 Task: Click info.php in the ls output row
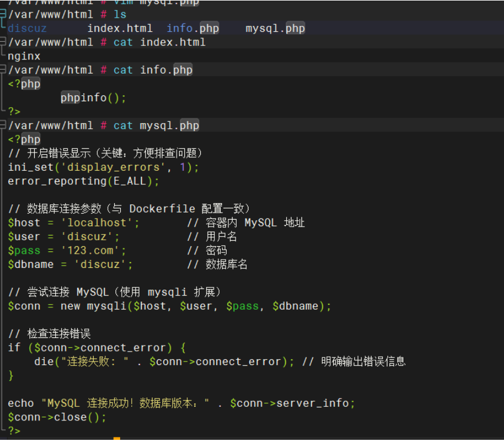[193, 28]
